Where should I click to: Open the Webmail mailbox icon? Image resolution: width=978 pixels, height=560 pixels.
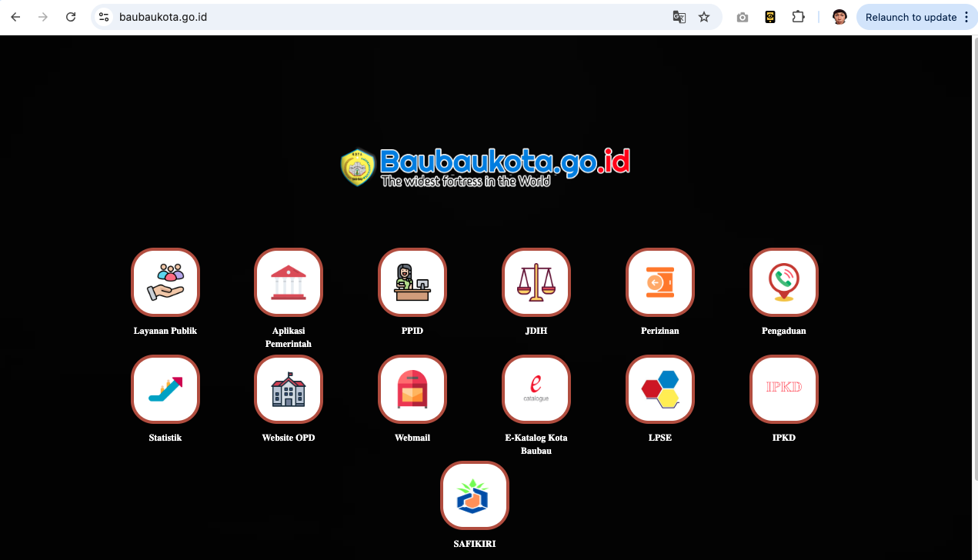pyautogui.click(x=412, y=389)
